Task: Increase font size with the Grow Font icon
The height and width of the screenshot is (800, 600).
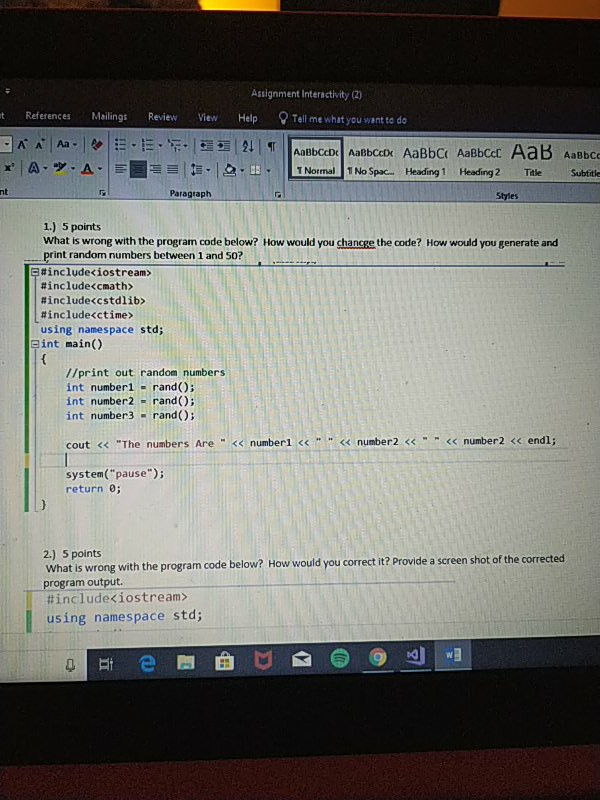Action: click(x=22, y=144)
